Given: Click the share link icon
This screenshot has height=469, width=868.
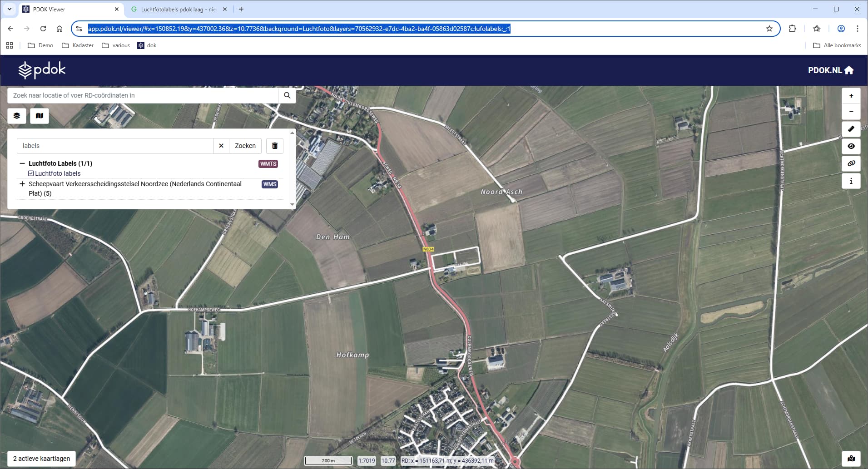Looking at the screenshot, I should tap(851, 163).
